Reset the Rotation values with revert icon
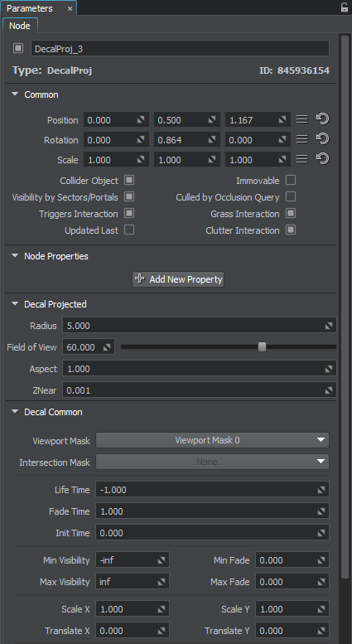The width and height of the screenshot is (352, 644). pyautogui.click(x=323, y=139)
